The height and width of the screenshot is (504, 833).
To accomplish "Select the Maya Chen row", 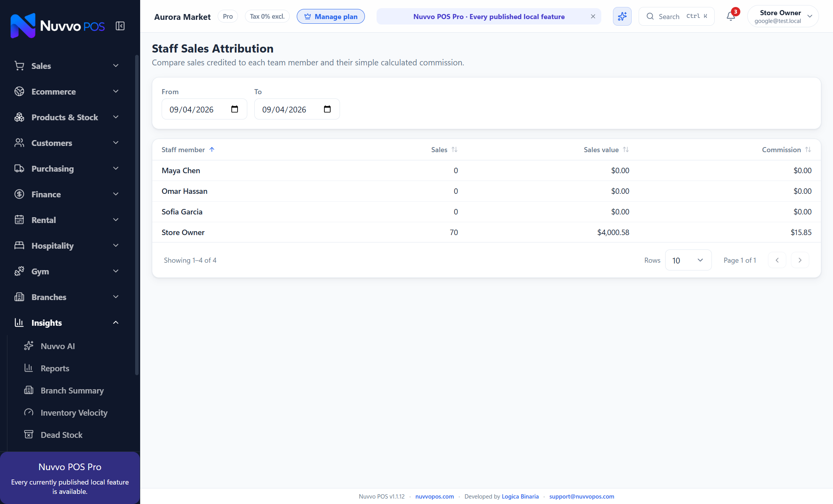I will (x=486, y=170).
